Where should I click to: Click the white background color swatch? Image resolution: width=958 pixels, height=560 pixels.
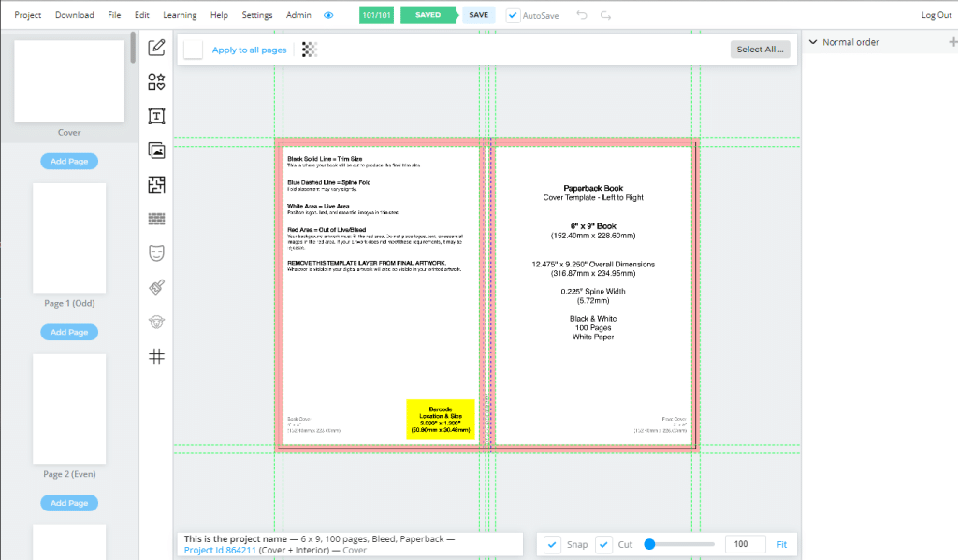click(x=194, y=50)
